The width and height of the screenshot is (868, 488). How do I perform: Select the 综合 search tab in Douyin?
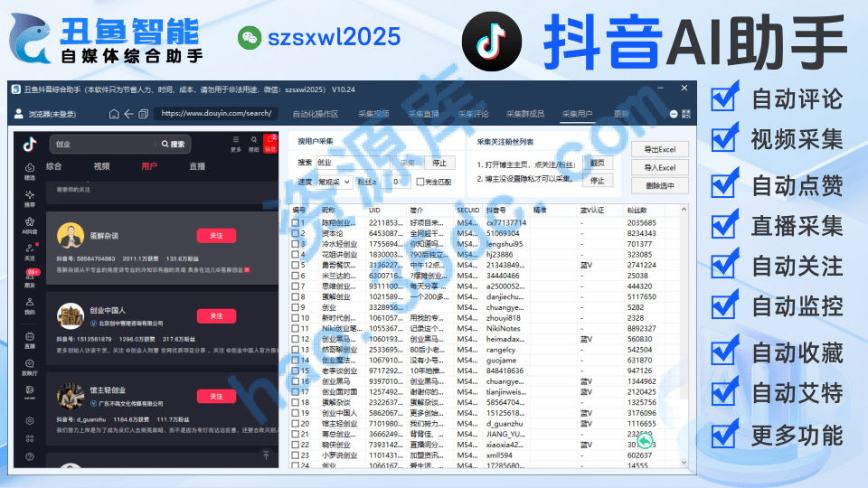pyautogui.click(x=53, y=166)
